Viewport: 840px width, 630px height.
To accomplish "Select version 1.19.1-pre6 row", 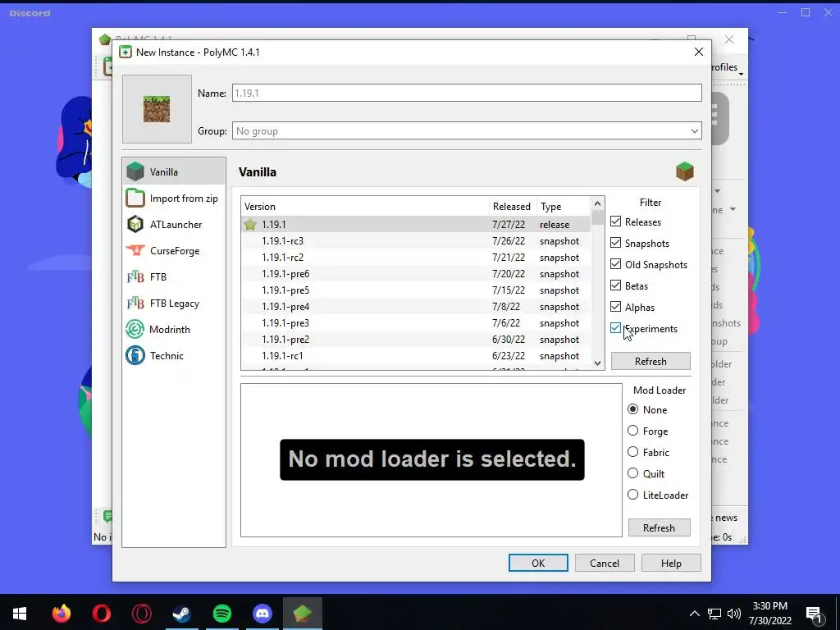I will click(x=416, y=274).
